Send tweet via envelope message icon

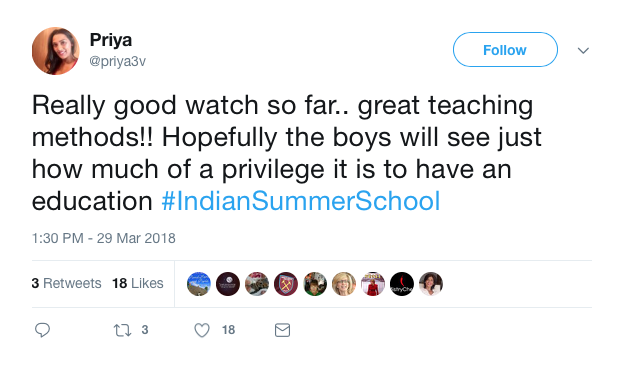282,330
